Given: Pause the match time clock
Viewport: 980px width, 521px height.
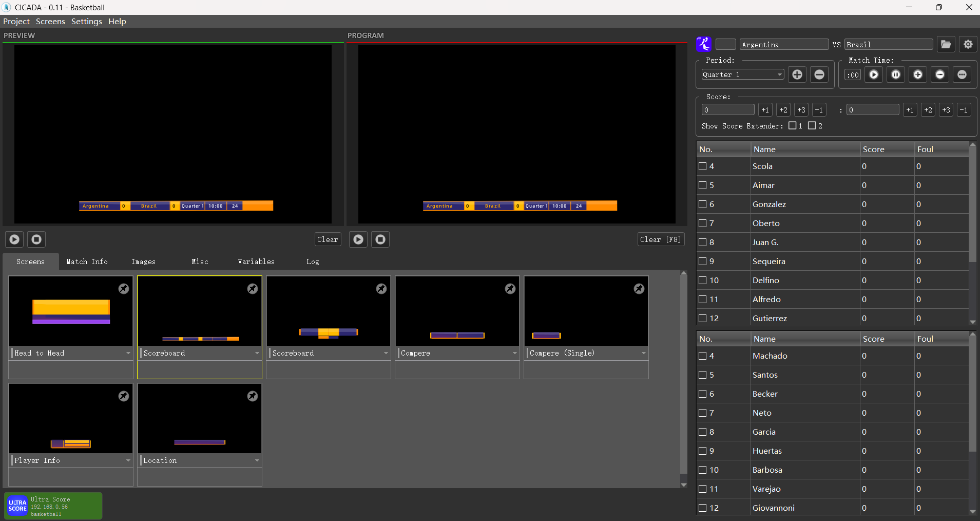Looking at the screenshot, I should pos(896,75).
